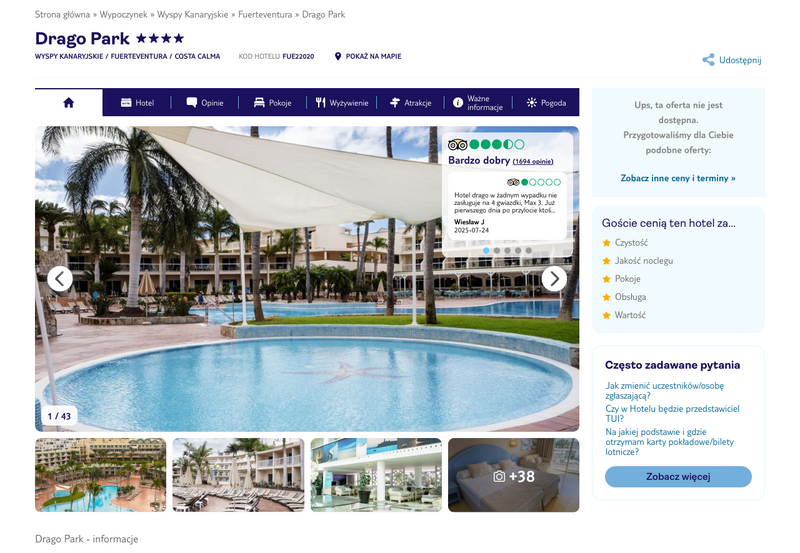Click the TripAdvisor owl logo in rating card
Viewport: 800px width, 553px height.
[x=457, y=144]
